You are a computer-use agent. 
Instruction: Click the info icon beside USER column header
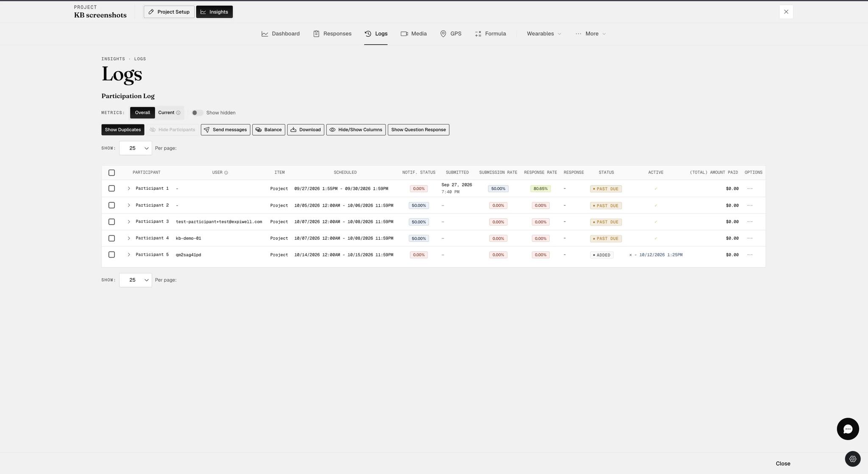point(226,173)
